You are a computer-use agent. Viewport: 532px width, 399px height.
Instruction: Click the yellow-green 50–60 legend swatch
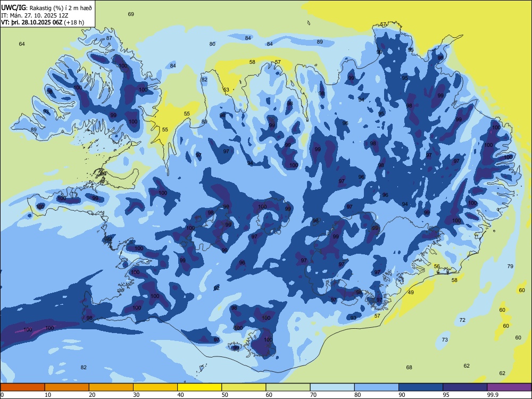tap(244, 387)
